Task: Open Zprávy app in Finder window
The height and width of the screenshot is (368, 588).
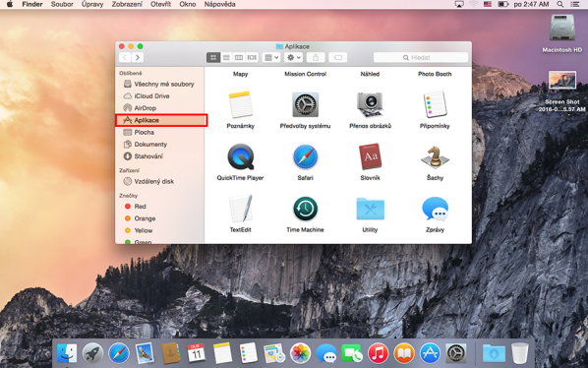Action: [x=435, y=209]
